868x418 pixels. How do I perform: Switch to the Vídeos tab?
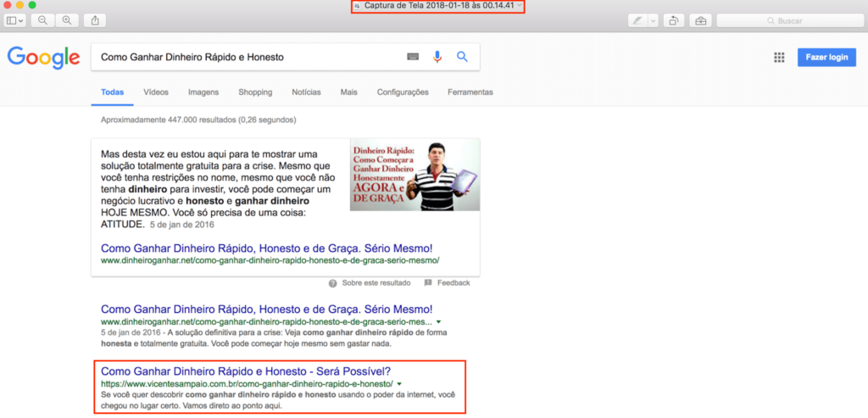[156, 92]
